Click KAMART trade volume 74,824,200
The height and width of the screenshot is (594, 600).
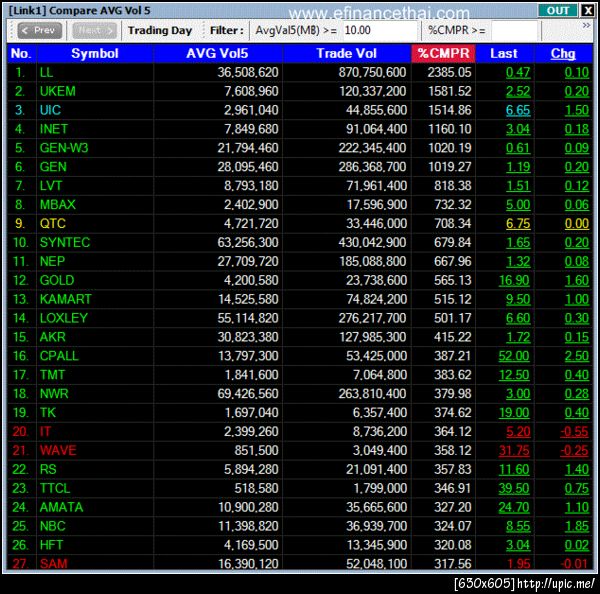(x=376, y=299)
